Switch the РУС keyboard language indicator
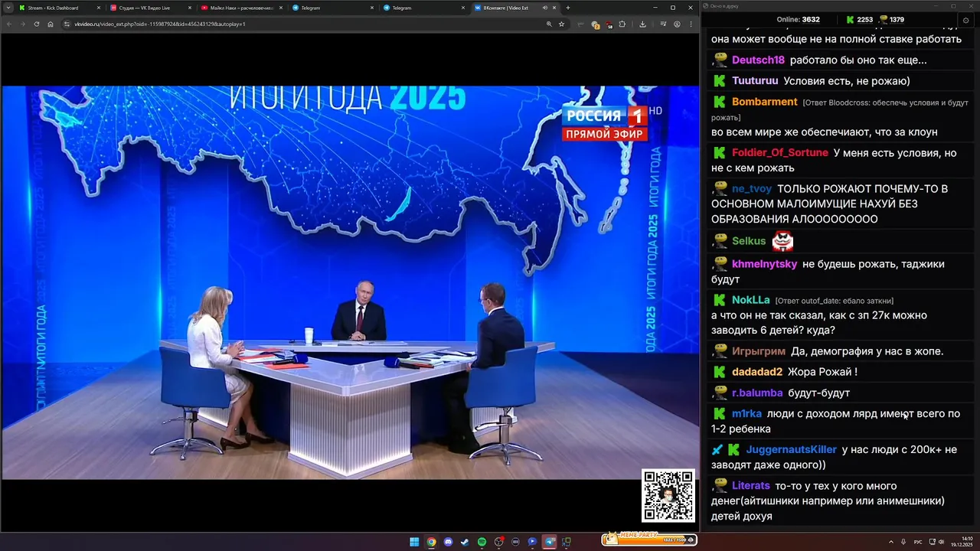This screenshot has height=551, width=980. pos(918,542)
